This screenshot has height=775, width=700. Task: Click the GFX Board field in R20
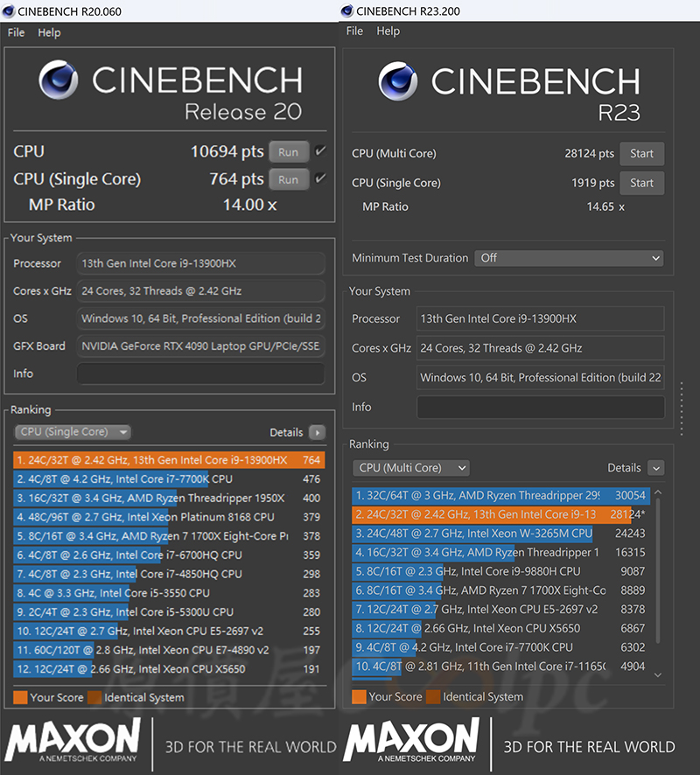pos(200,346)
